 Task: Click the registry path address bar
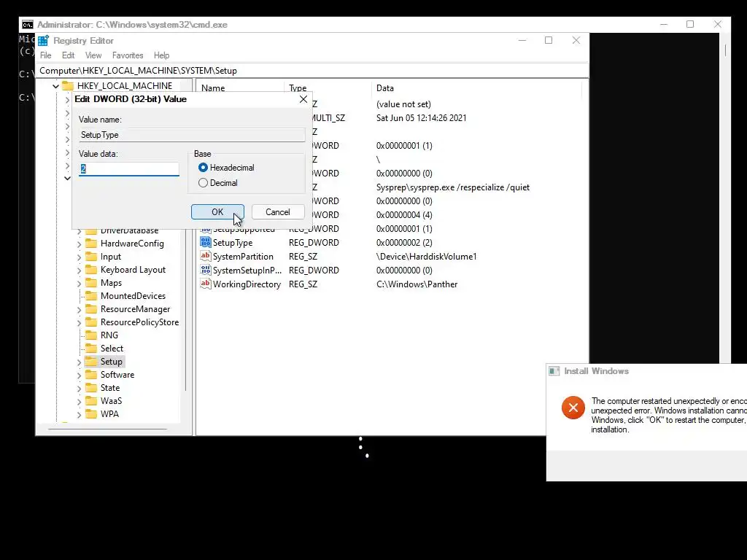(312, 71)
